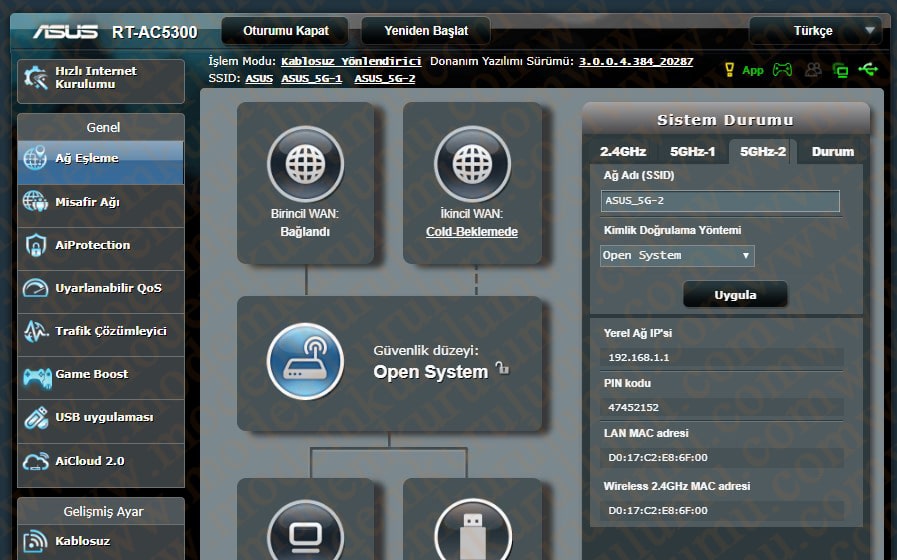Click the App link in status bar
897x560 pixels.
point(752,70)
